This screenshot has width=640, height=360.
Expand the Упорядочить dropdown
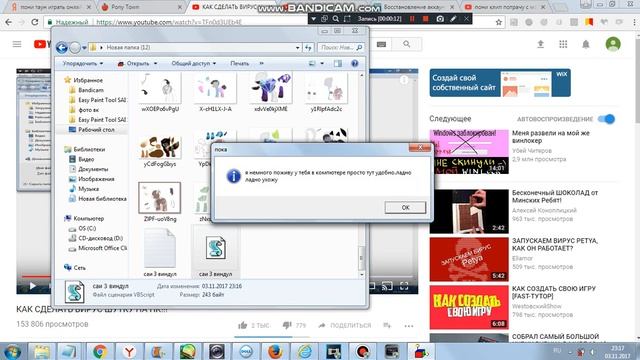83,64
